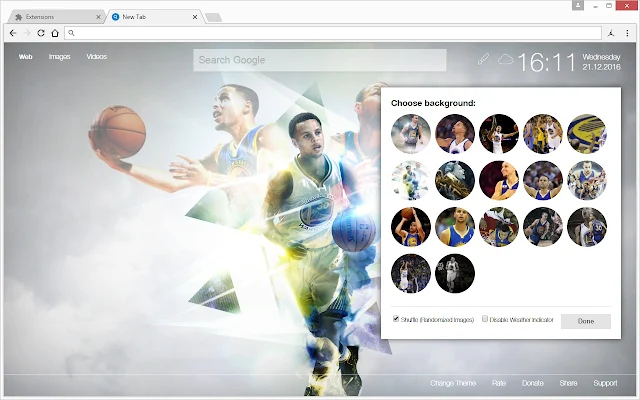Choose first thumbnail in third row
Screen dimensions: 640x400
pos(411,227)
